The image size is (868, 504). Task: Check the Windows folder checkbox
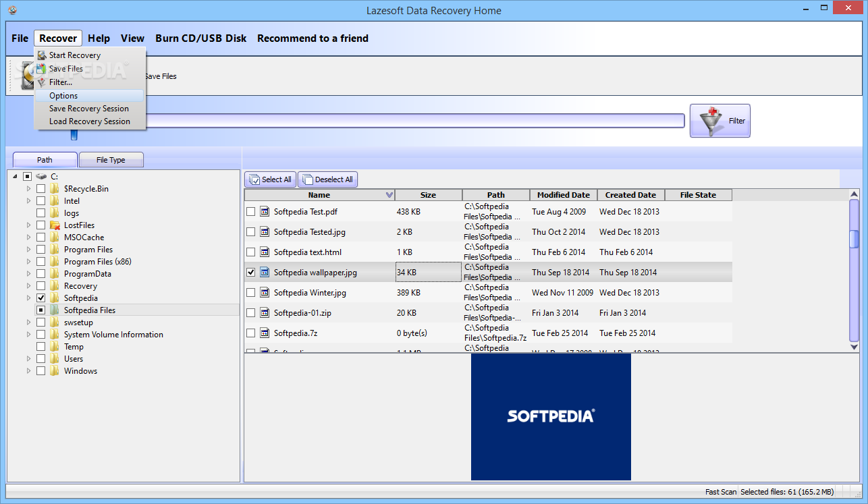coord(41,371)
